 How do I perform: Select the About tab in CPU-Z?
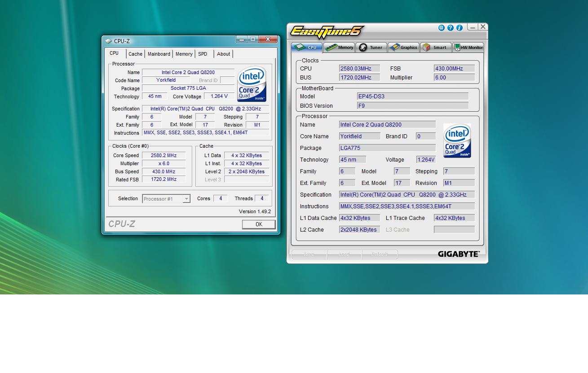point(223,54)
